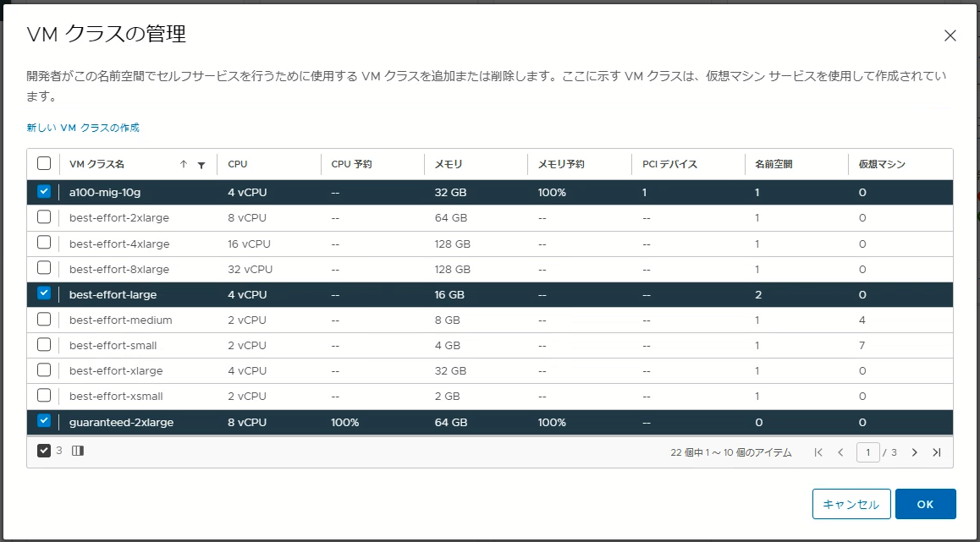Jump to the last page

tap(936, 452)
